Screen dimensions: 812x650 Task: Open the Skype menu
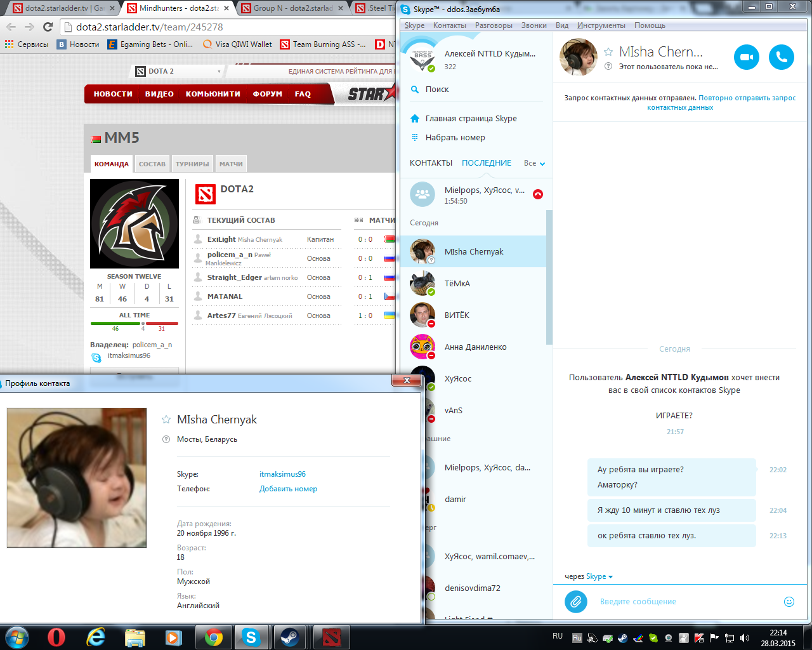[414, 25]
